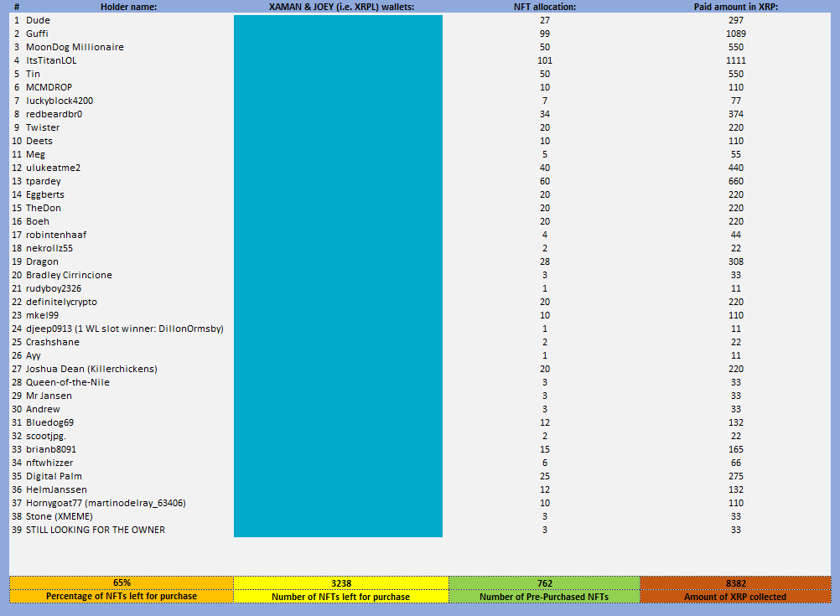Select the holder cell 'mkel99'
This screenshot has height=616, width=840.
tap(42, 315)
